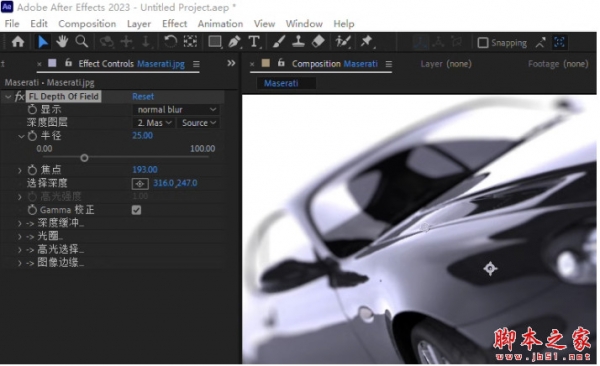Click the 选择深度 crosshair point picker
This screenshot has width=600, height=366.
pyautogui.click(x=140, y=184)
